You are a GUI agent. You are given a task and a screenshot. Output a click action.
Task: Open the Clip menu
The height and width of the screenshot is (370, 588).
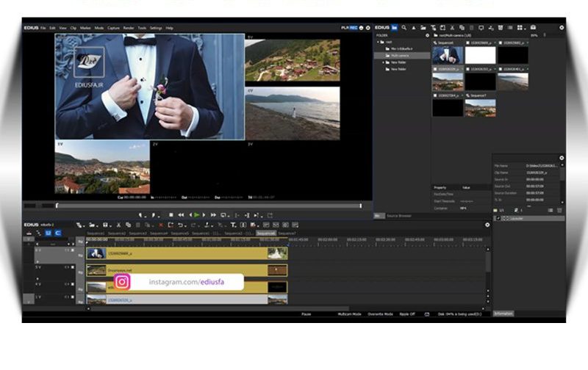[73, 28]
